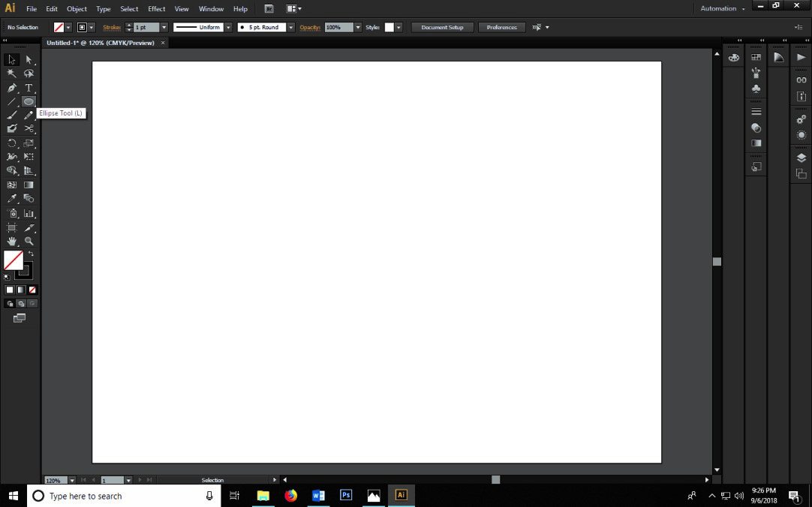This screenshot has width=812, height=507.
Task: Open the Effect menu
Action: 156,9
